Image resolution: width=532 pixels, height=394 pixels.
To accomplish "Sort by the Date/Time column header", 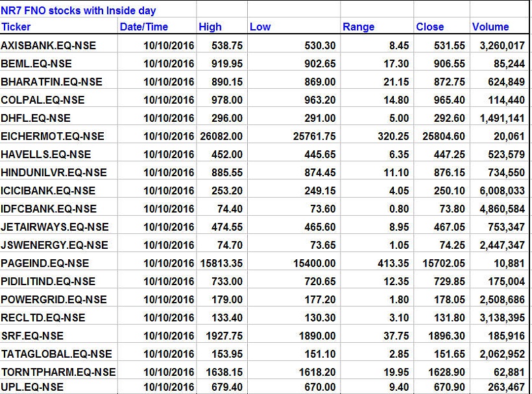I will point(143,27).
